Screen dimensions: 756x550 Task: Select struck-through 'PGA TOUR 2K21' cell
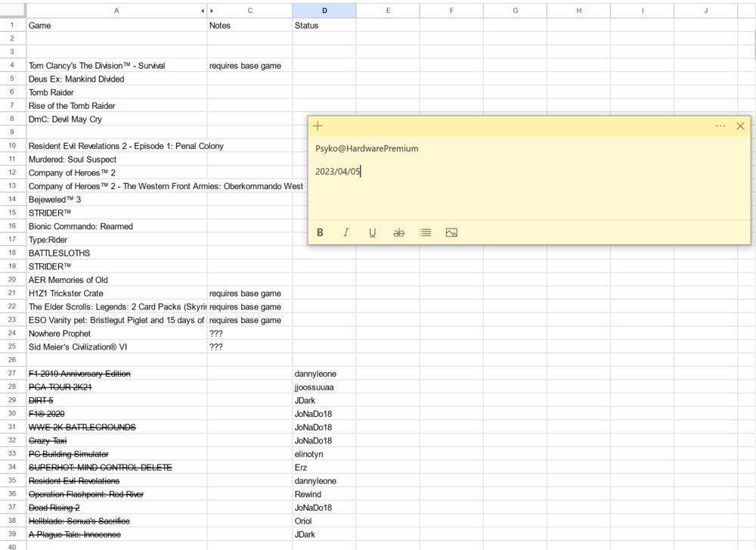[x=116, y=387]
